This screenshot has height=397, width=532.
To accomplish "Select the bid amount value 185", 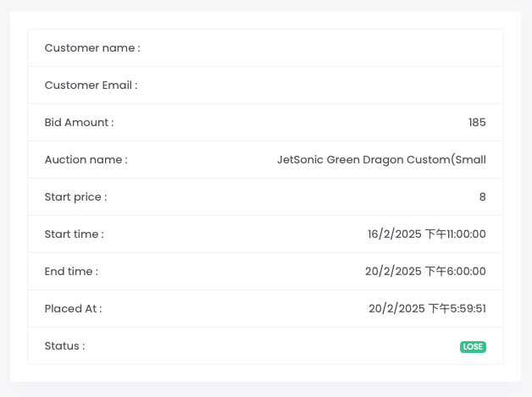I will tap(477, 123).
